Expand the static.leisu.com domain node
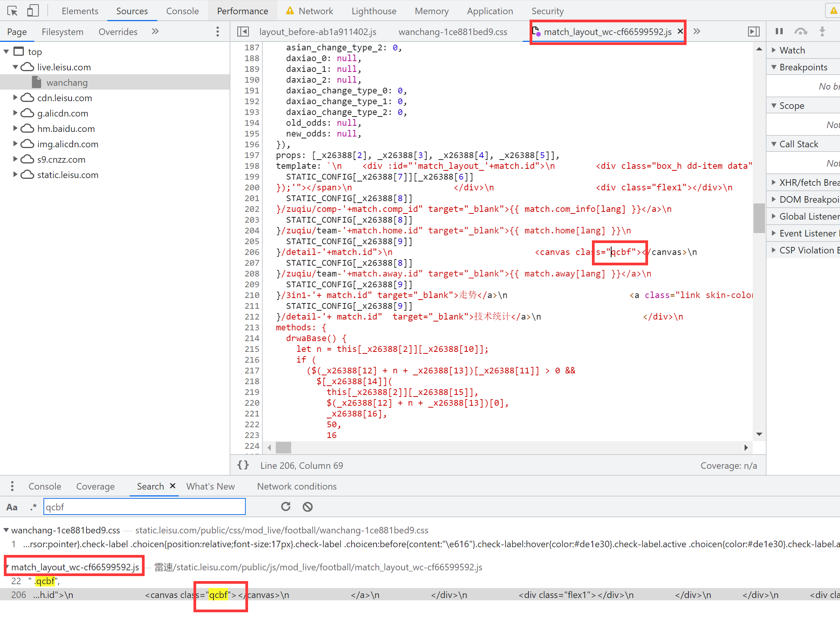 point(15,175)
